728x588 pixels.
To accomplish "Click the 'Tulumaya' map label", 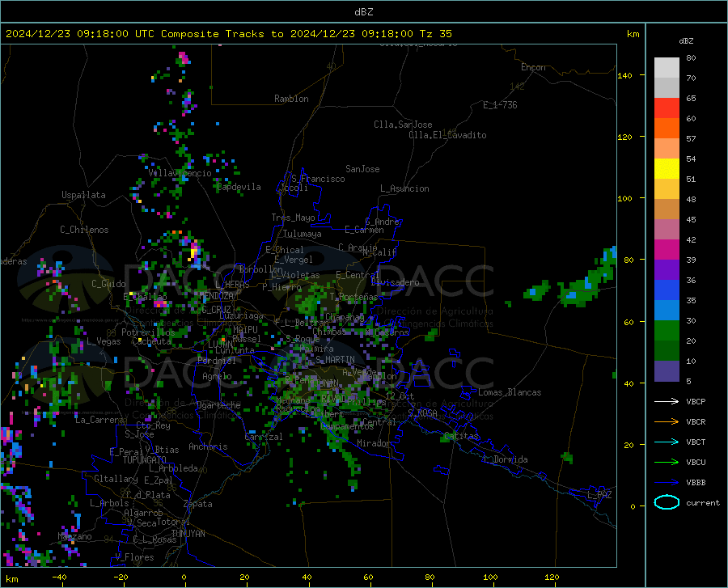I will point(303,234).
